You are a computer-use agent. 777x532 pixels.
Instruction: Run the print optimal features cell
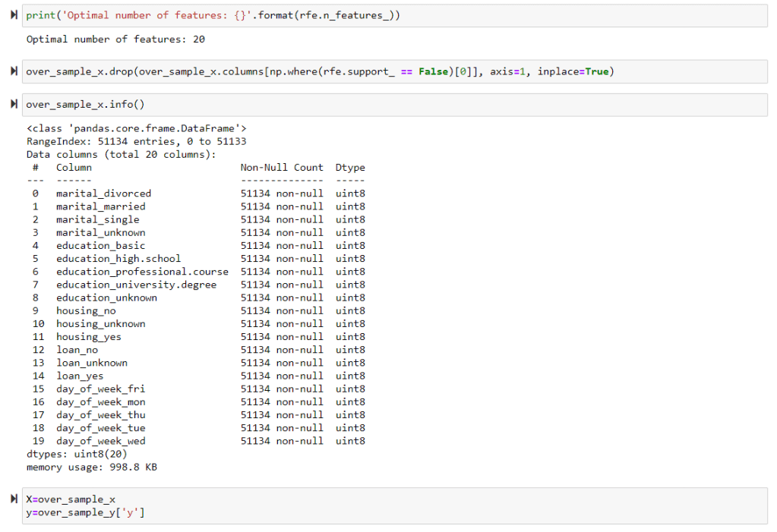click(14, 16)
